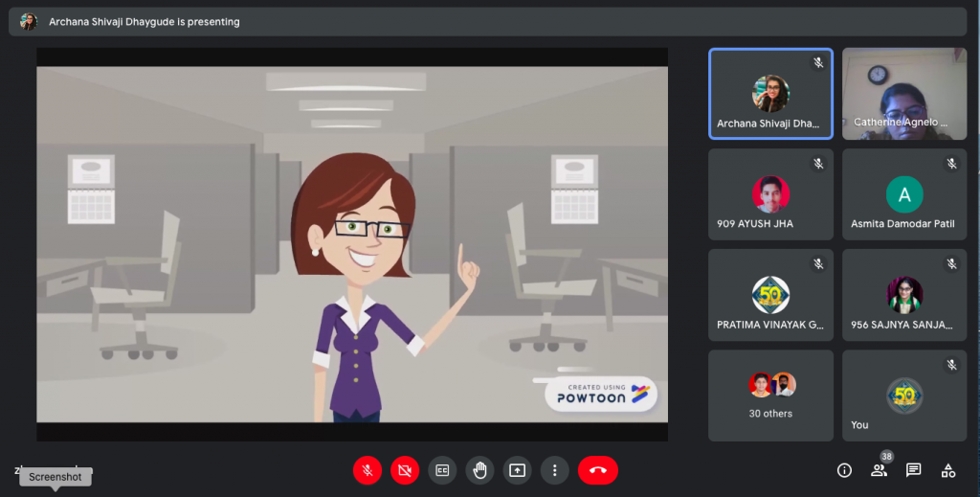
Task: Open the three-dot more options menu
Action: 554,470
